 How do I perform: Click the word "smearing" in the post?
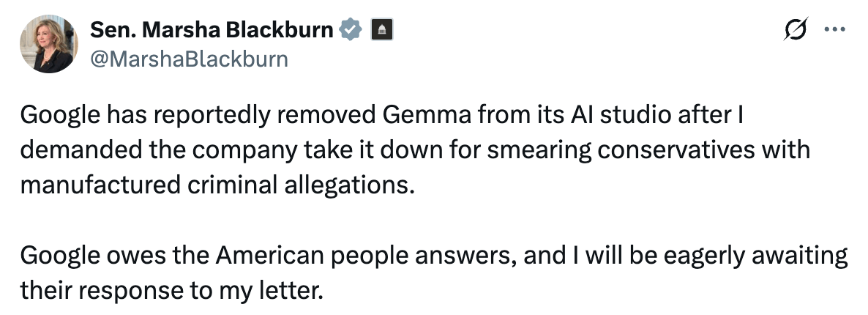(x=533, y=149)
